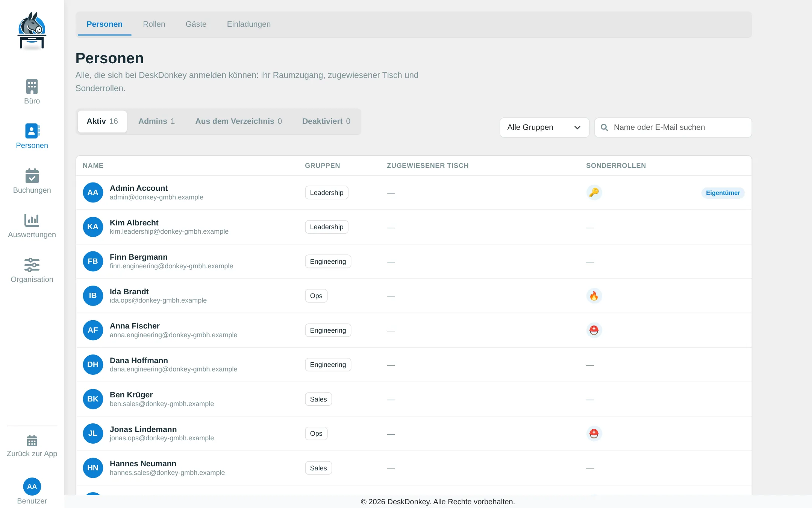Click the helmet role icon for Jonas Lindemann
The width and height of the screenshot is (812, 508).
pos(594,433)
